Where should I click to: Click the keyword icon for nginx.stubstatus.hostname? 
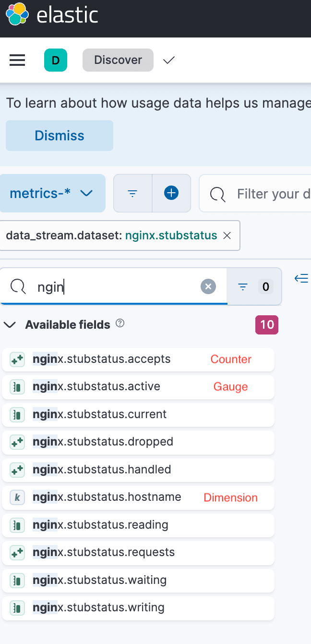(x=17, y=497)
